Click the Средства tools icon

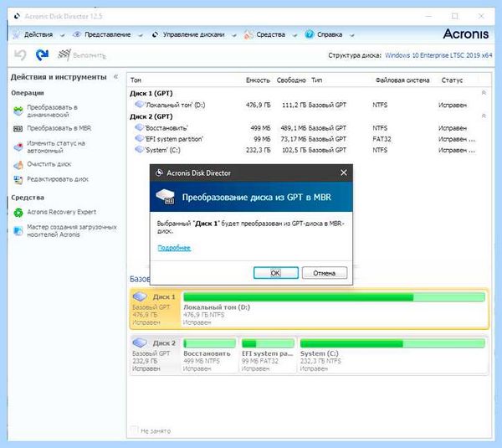coord(248,34)
